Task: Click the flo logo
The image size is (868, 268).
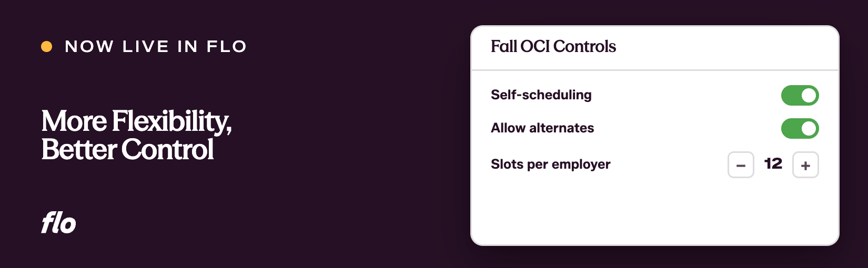Action: click(x=59, y=223)
